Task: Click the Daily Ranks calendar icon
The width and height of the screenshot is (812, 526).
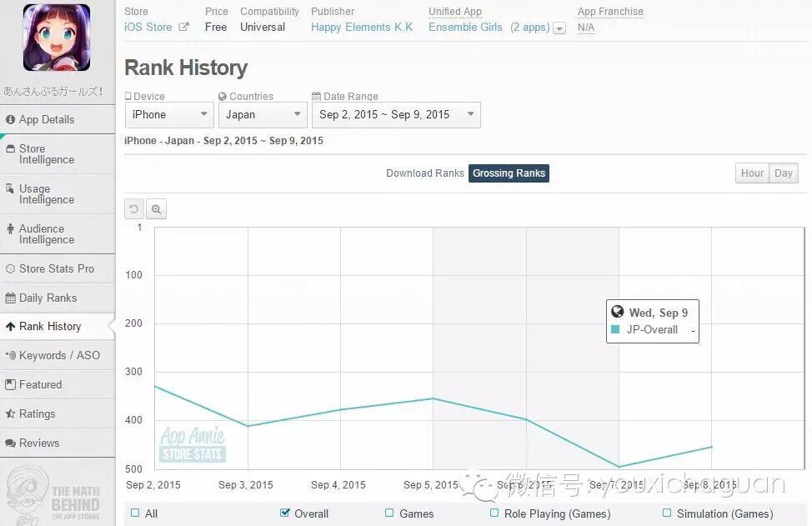Action: click(x=10, y=298)
